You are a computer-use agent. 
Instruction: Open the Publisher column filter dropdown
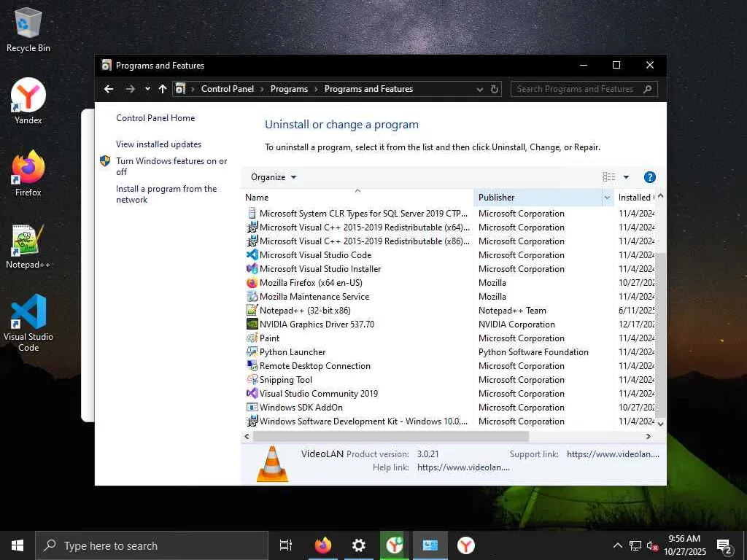point(608,198)
